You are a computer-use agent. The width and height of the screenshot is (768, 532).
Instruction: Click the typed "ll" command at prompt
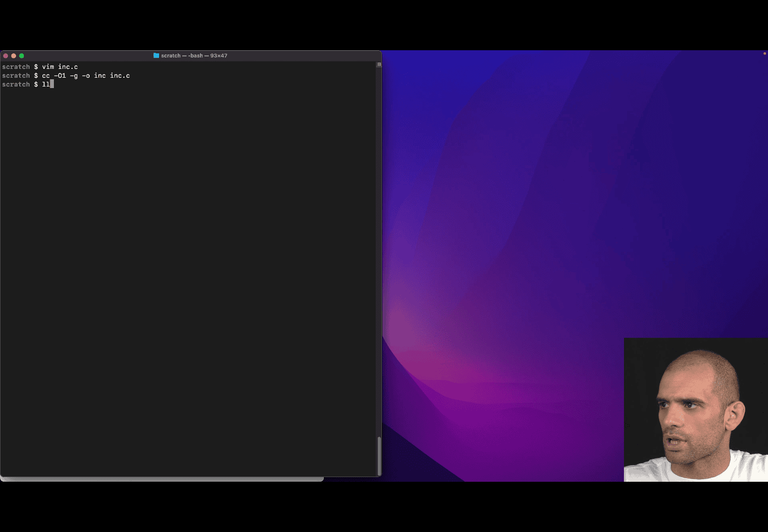pos(46,84)
